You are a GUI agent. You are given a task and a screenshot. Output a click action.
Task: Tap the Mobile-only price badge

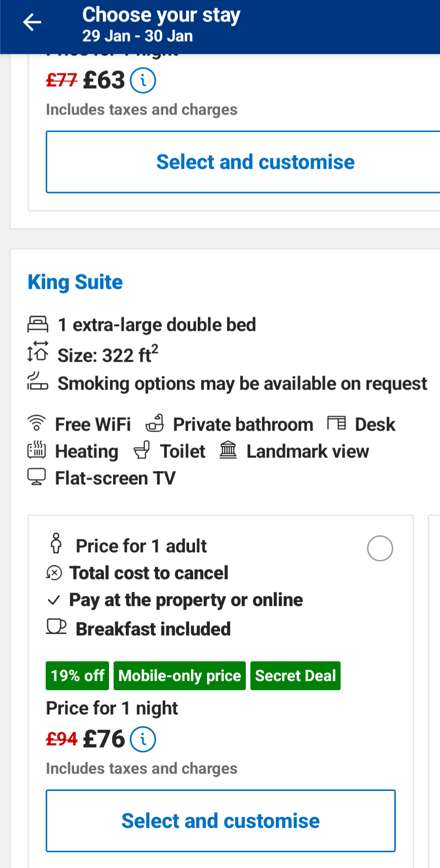point(179,675)
